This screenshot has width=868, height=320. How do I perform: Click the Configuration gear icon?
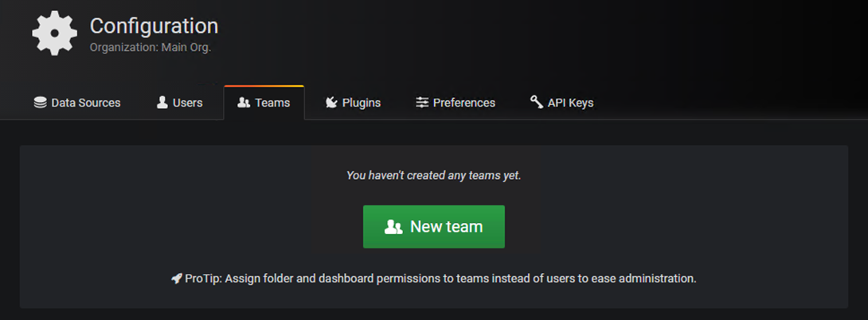(55, 34)
